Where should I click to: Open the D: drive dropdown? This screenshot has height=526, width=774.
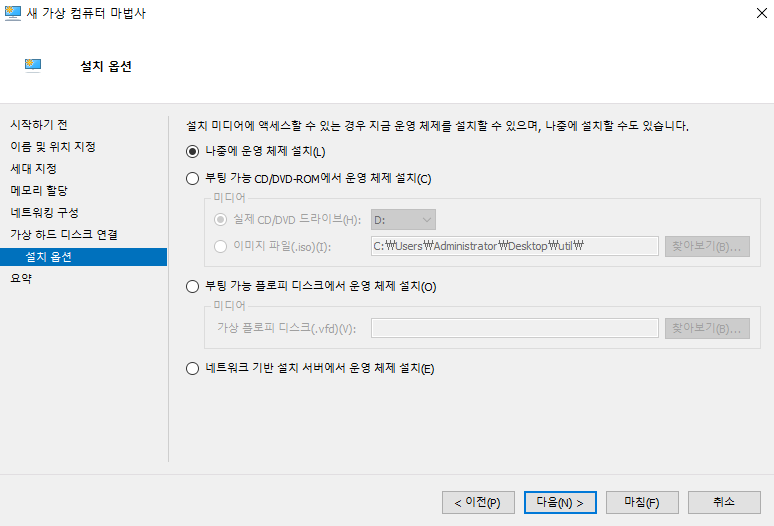pos(403,220)
